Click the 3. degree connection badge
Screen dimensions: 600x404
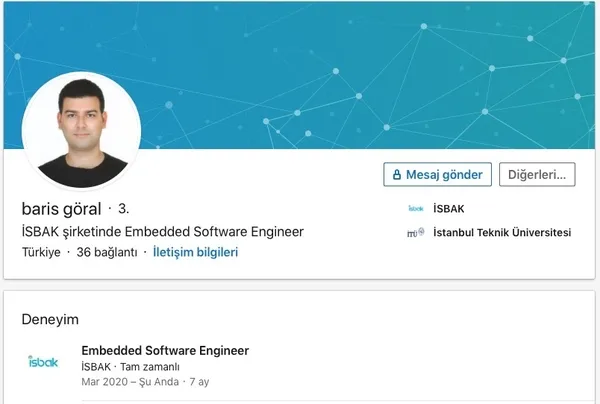coord(124,209)
